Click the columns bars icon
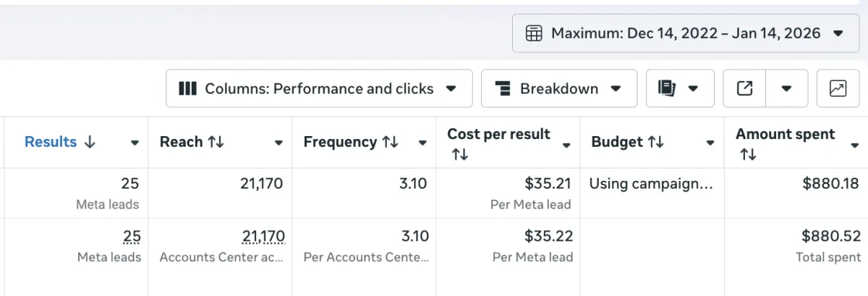The height and width of the screenshot is (296, 868). pos(188,89)
